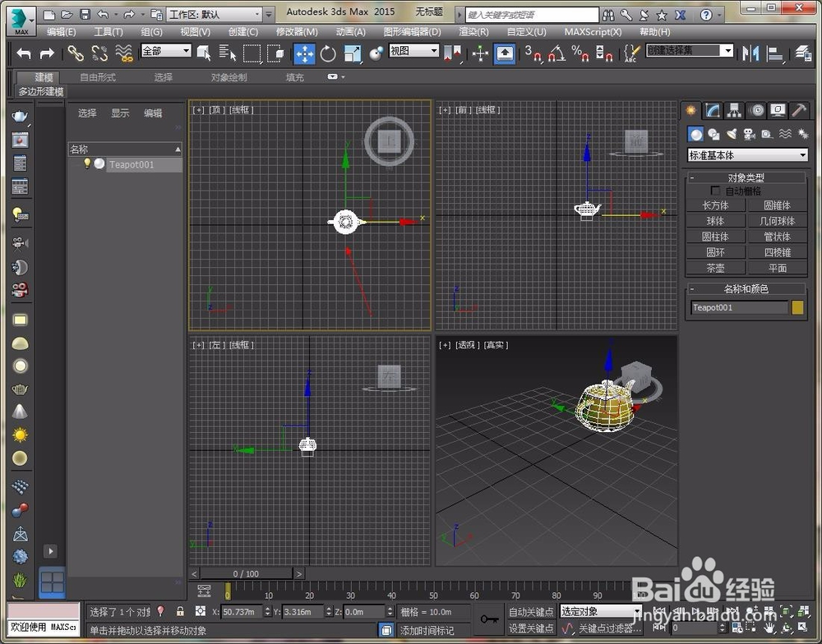
Task: Open the 工作区: 默认 workspace dropdown
Action: 214,14
